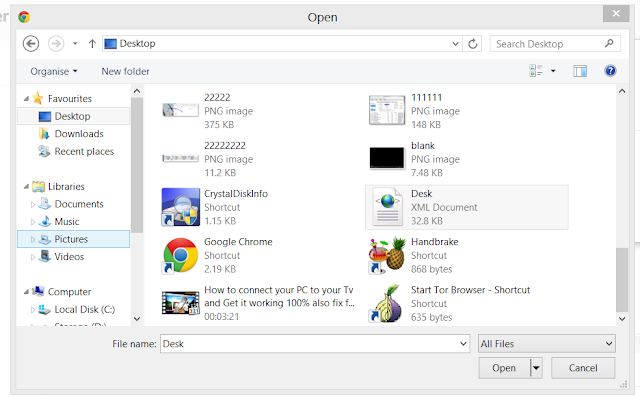
Task: Open the All Files type dropdown
Action: point(547,344)
